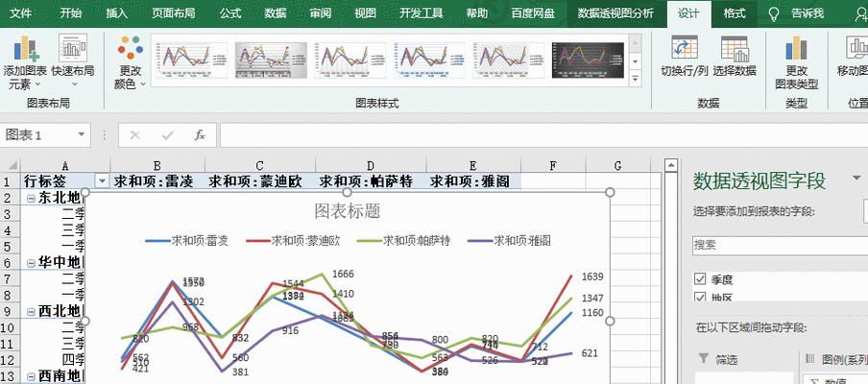Switch to the 帮助 tab
The height and width of the screenshot is (384, 868).
tap(476, 13)
